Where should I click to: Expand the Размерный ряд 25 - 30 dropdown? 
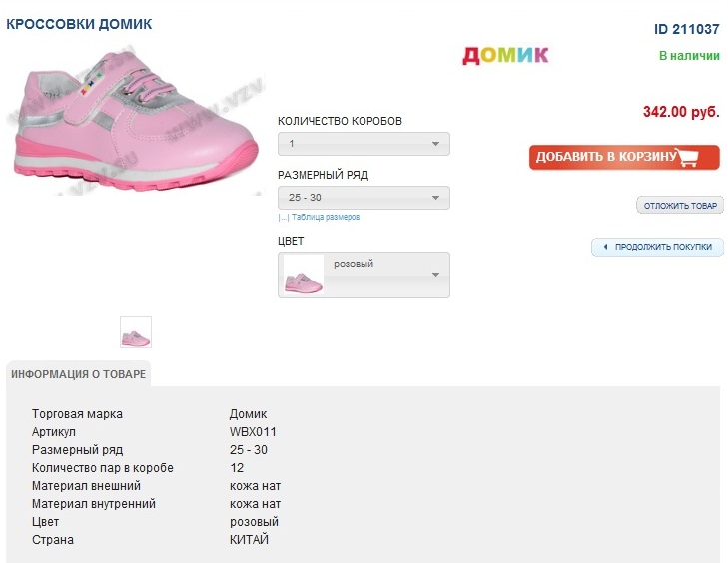[364, 198]
